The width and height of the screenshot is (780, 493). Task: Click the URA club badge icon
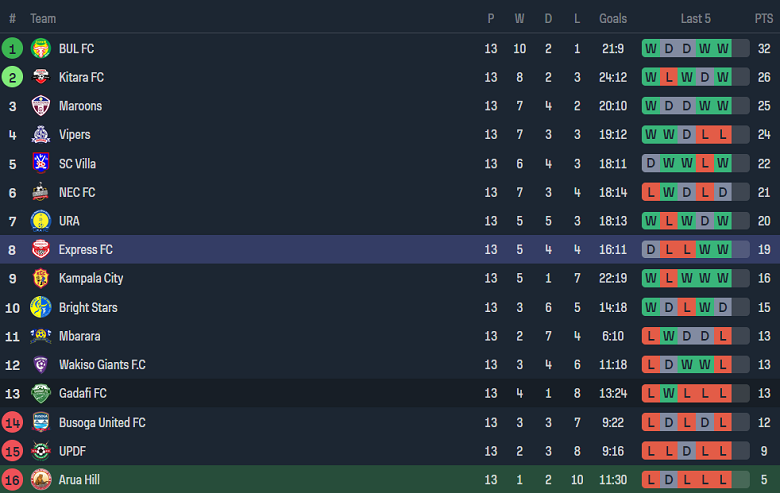pyautogui.click(x=41, y=221)
